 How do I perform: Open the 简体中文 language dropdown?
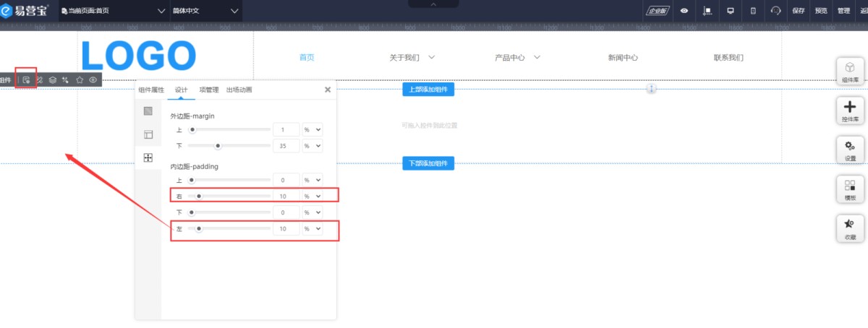205,11
